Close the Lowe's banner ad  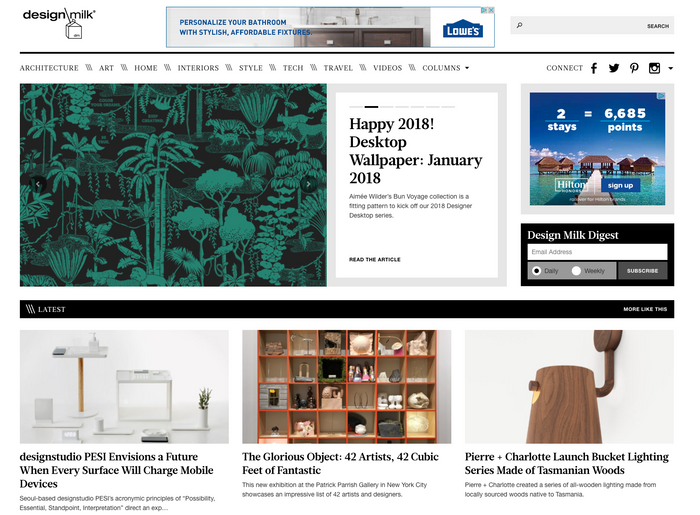pos(491,10)
